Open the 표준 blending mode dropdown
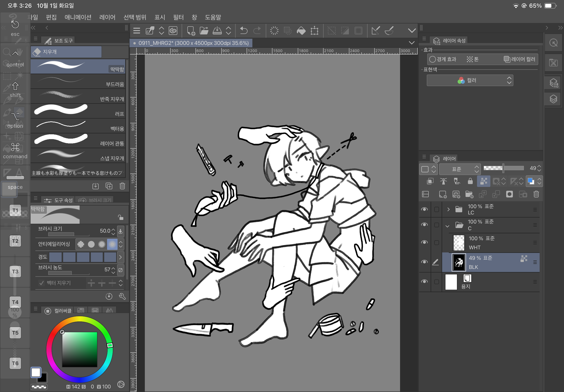 (x=460, y=169)
